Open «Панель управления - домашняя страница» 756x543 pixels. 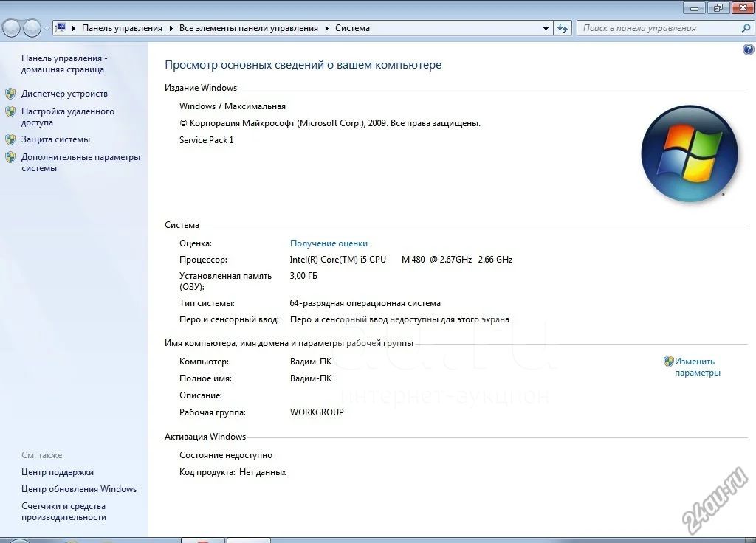tap(64, 63)
